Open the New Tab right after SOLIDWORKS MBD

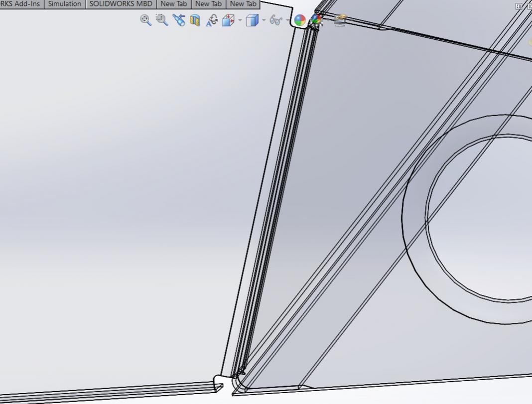[174, 4]
